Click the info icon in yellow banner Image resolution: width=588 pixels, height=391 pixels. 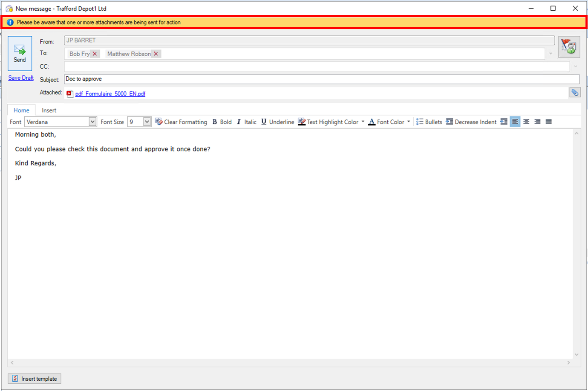(x=10, y=22)
